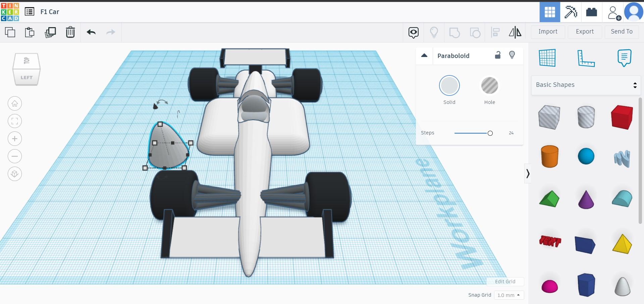
Task: Pick the green Roof shape
Action: 549,199
